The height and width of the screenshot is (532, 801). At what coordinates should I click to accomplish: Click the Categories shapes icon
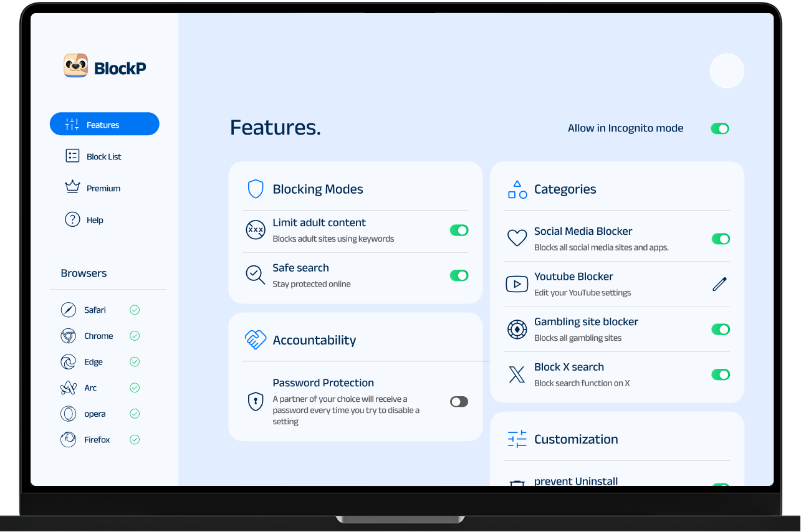[x=517, y=189]
